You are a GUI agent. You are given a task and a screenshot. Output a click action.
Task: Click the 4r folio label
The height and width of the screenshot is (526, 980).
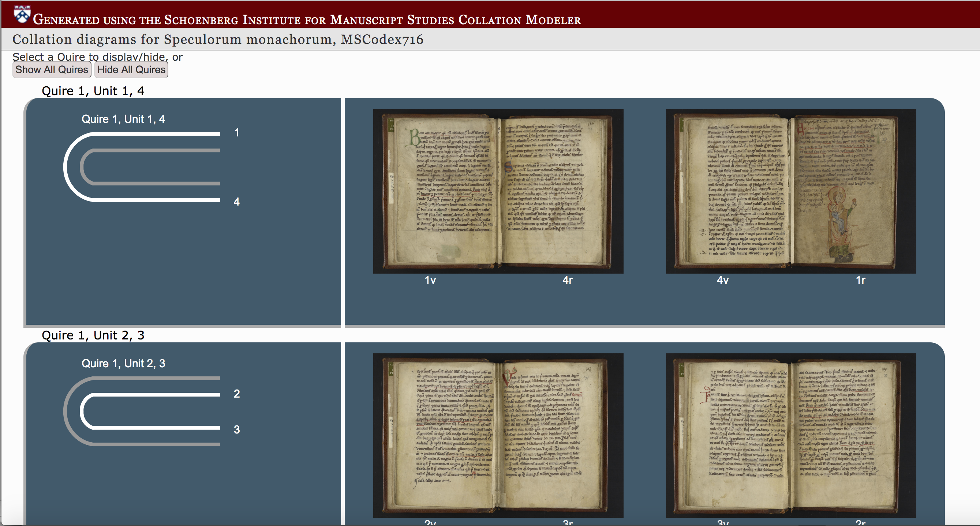567,280
